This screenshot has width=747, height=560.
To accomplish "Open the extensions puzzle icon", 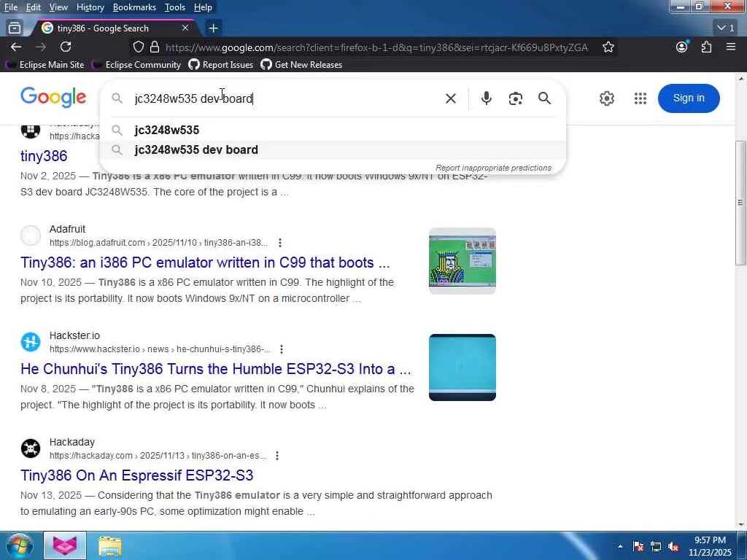I will 706,47.
